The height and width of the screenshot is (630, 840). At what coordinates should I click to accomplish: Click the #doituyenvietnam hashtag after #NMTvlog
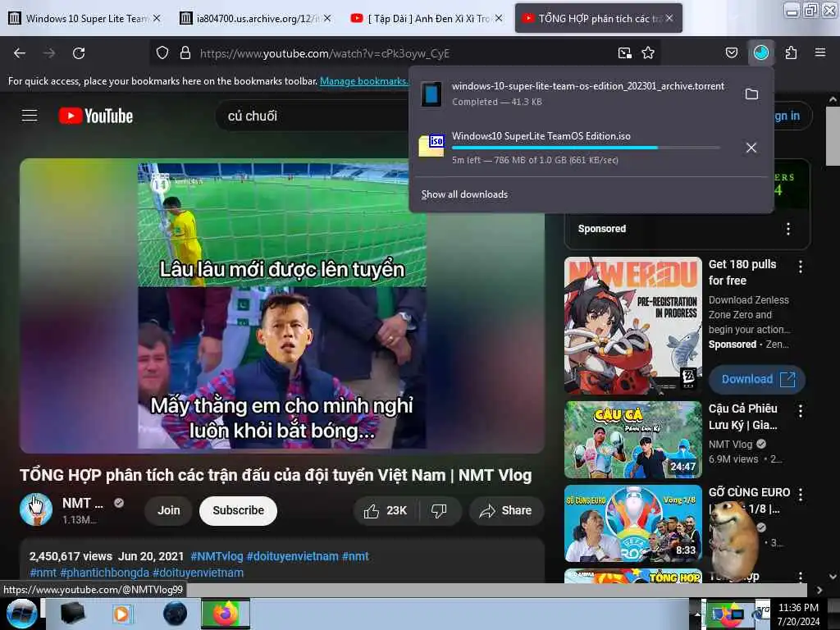pyautogui.click(x=293, y=557)
